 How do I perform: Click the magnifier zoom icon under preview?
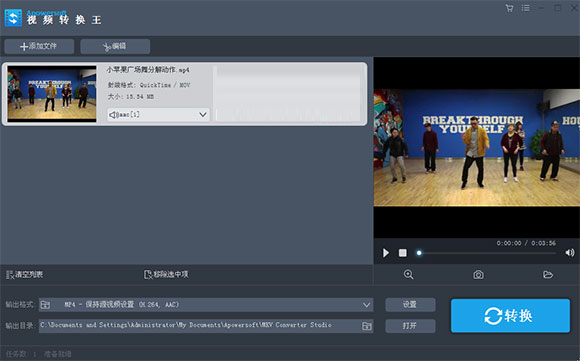tap(408, 274)
